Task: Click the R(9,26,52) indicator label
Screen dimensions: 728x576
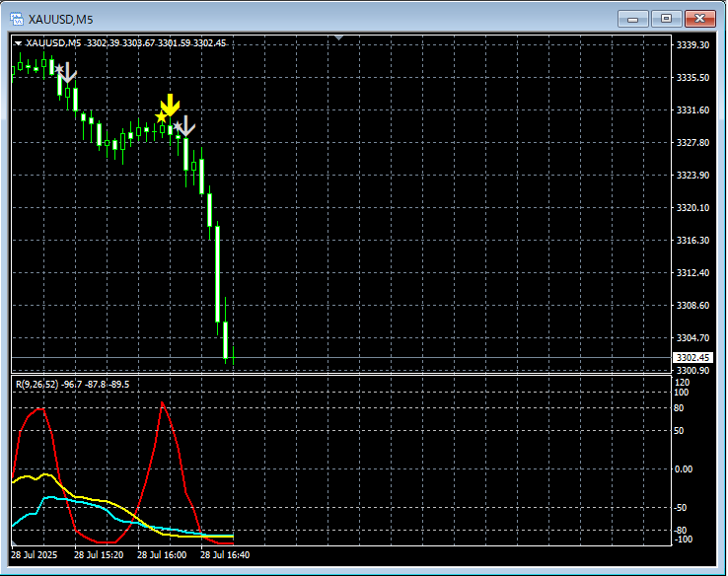Action: (x=72, y=385)
